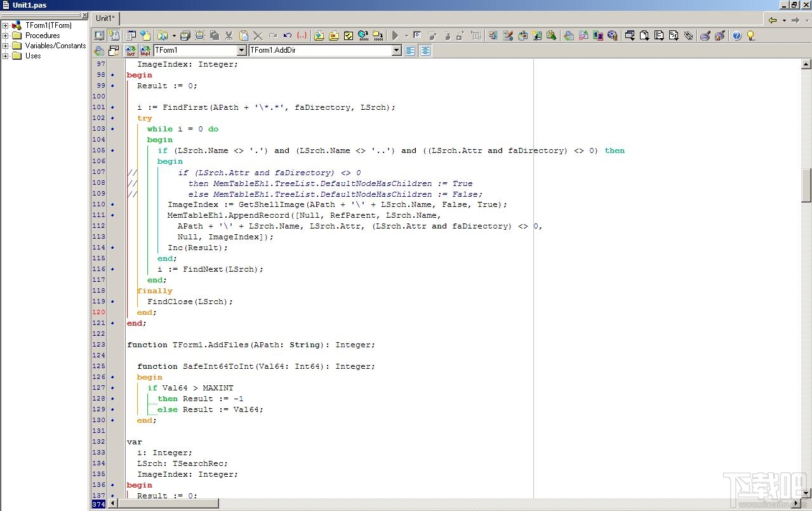Click the Intf jump to interface icon
Image resolution: width=812 pixels, height=511 pixels.
(130, 51)
